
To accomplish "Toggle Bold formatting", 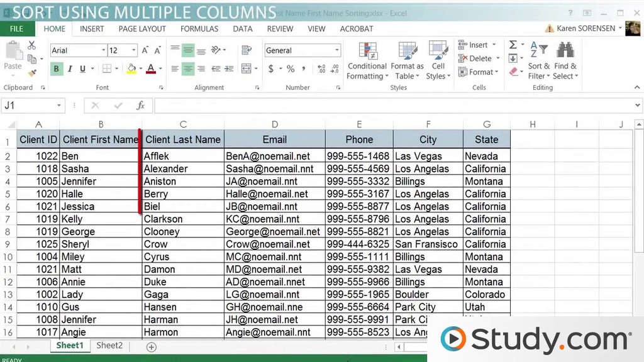I will click(57, 69).
